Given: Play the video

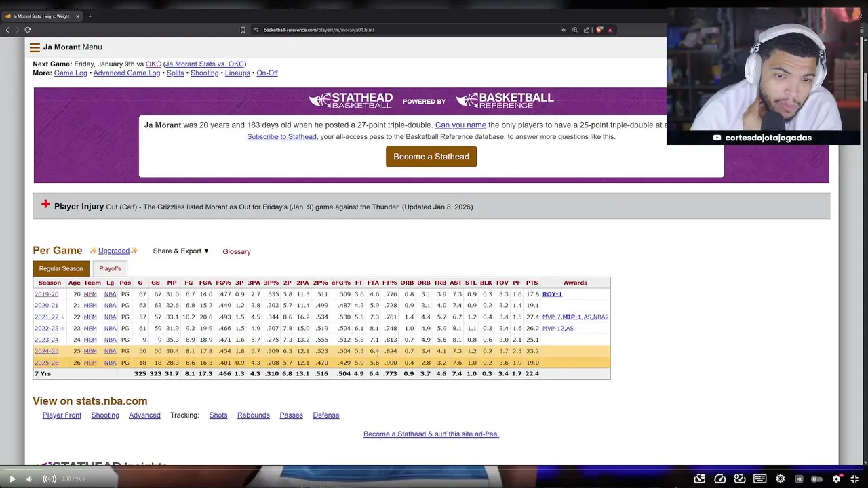Looking at the screenshot, I should 12,479.
